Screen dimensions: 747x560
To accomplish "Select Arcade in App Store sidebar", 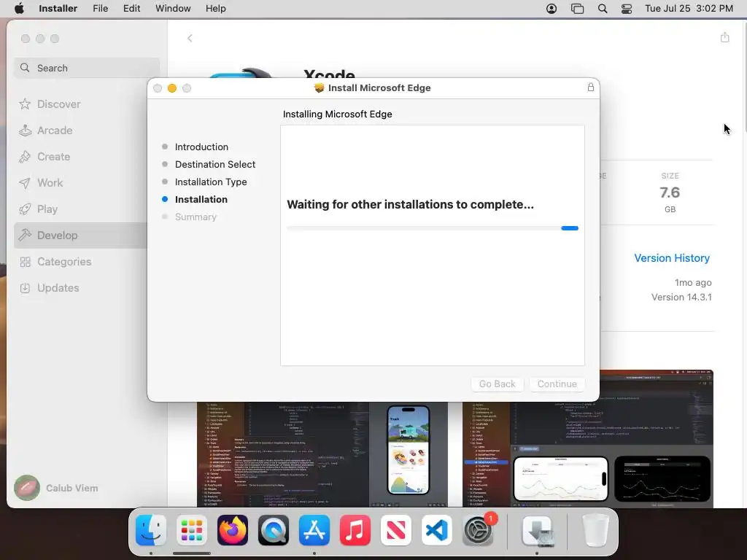I will 82,131.
